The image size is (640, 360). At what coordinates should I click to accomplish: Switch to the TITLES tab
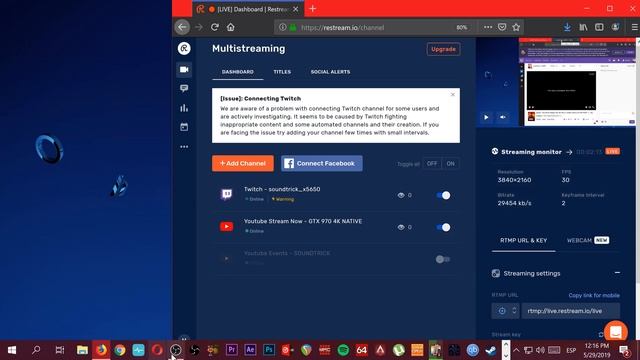(x=282, y=72)
